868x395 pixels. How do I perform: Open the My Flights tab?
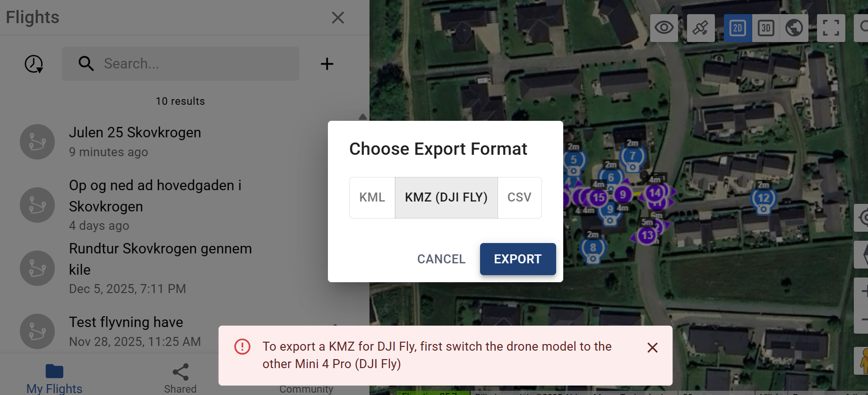point(54,379)
